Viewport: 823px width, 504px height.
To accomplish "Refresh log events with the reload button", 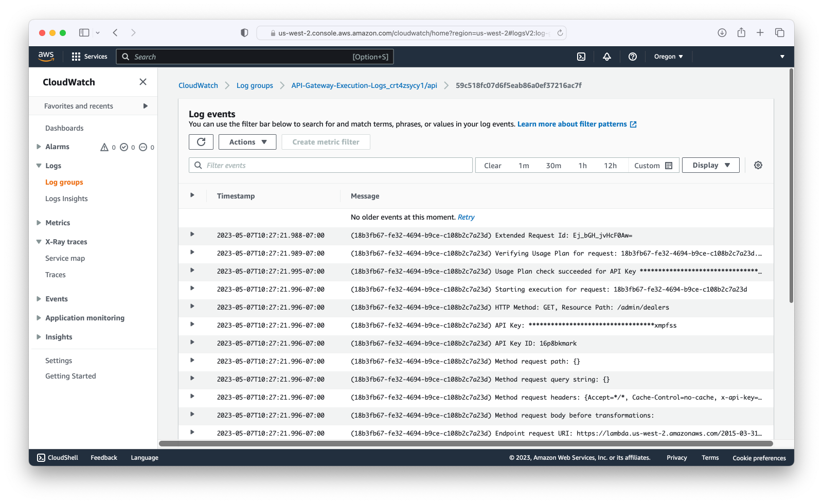I will click(x=201, y=142).
